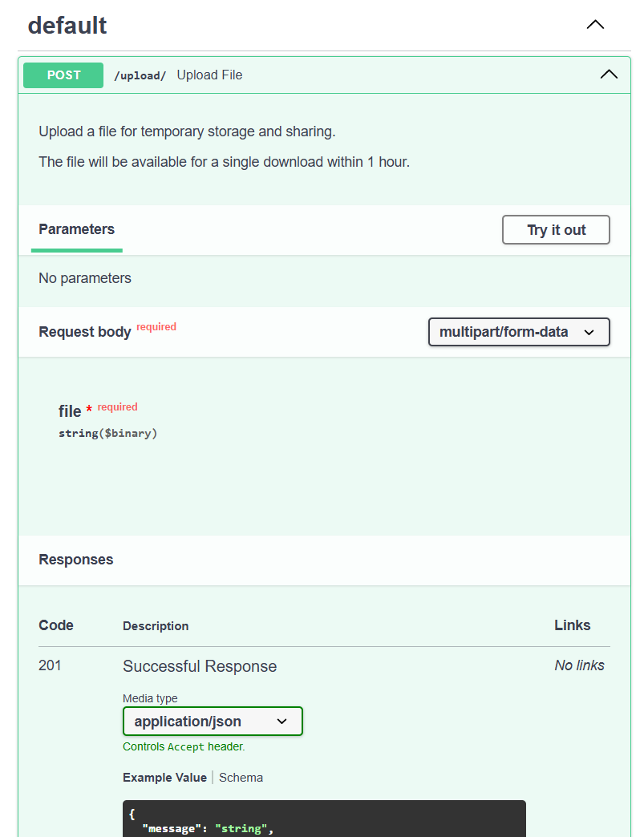Viewport: 644px width, 837px height.
Task: Click the example JSON code block
Action: tap(324, 818)
